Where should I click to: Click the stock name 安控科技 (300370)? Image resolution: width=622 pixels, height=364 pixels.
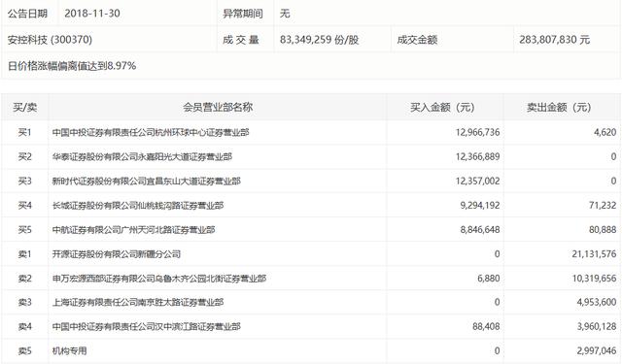(50, 40)
